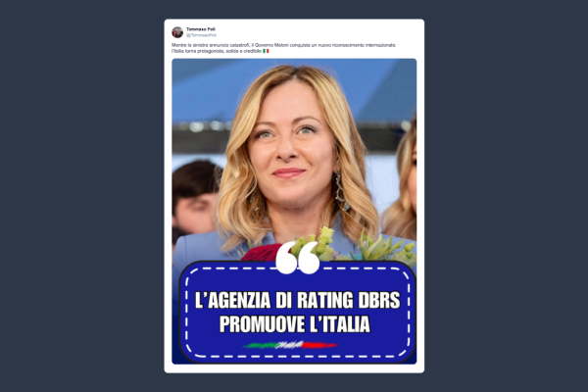Click the Italian flag emoji in tweet text
588x392 pixels.
[266, 51]
